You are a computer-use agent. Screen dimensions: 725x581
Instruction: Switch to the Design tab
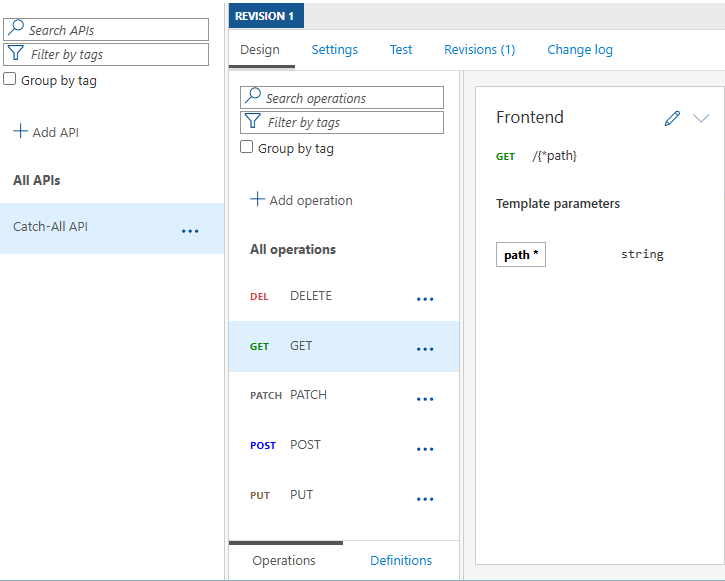[260, 49]
